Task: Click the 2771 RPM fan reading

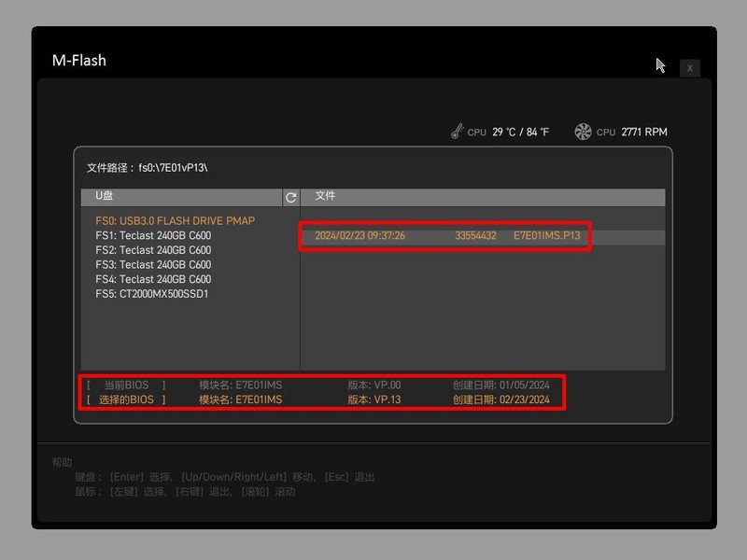Action: tap(644, 132)
